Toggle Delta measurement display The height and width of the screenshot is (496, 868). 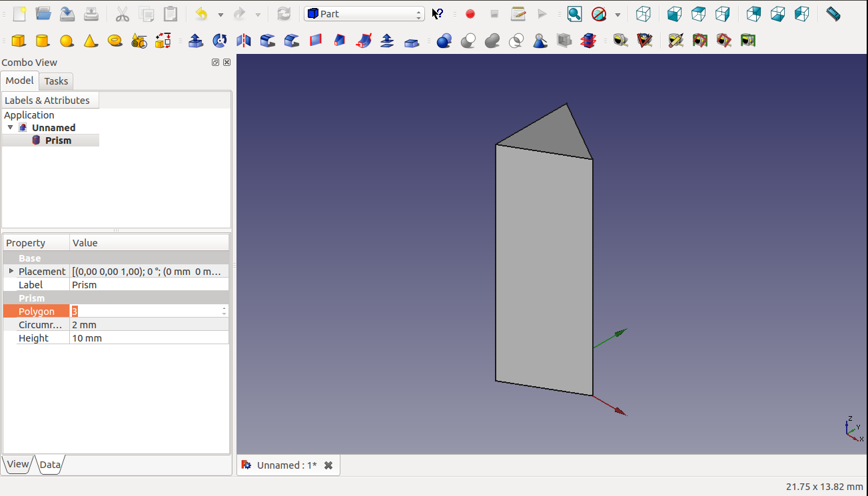[x=748, y=41]
